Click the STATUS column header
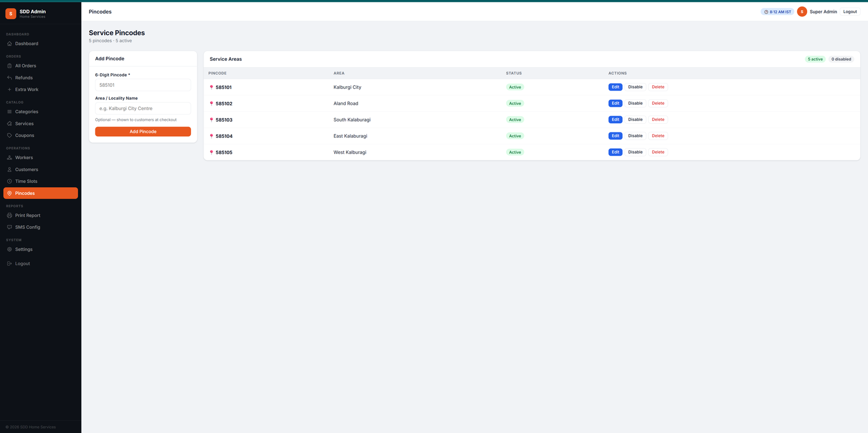This screenshot has height=433, width=868. [x=514, y=73]
